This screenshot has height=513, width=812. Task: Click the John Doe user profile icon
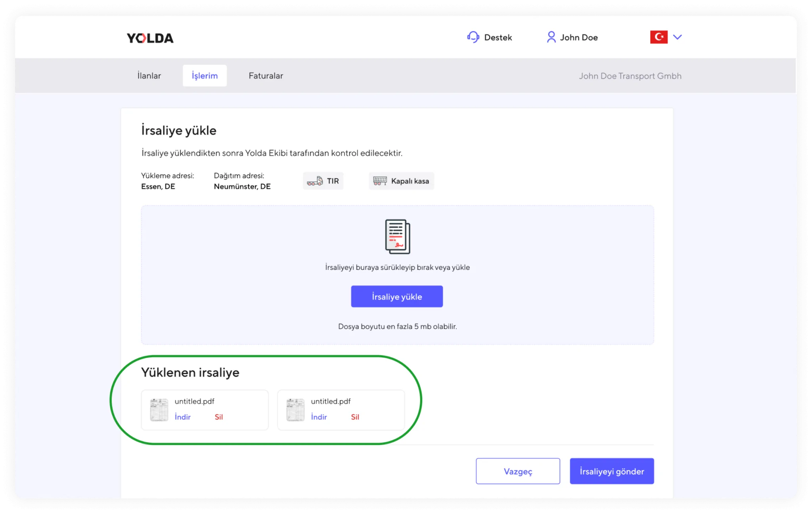[x=551, y=37]
